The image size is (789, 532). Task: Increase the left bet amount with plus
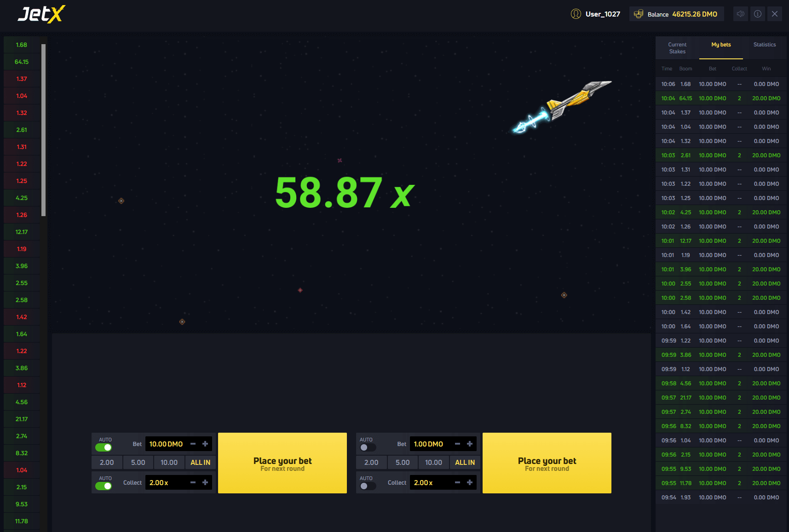click(x=205, y=444)
